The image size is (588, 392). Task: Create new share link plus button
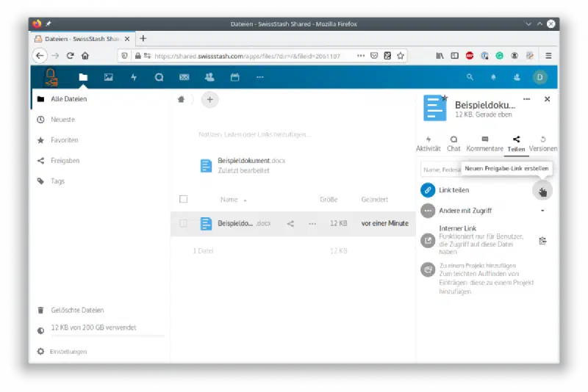pos(542,191)
